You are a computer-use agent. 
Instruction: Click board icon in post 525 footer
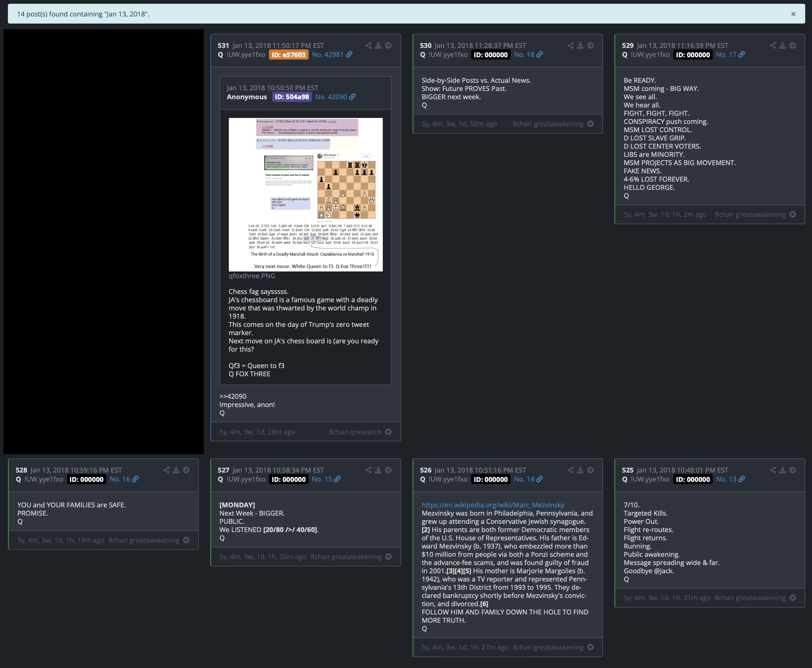[x=793, y=598]
